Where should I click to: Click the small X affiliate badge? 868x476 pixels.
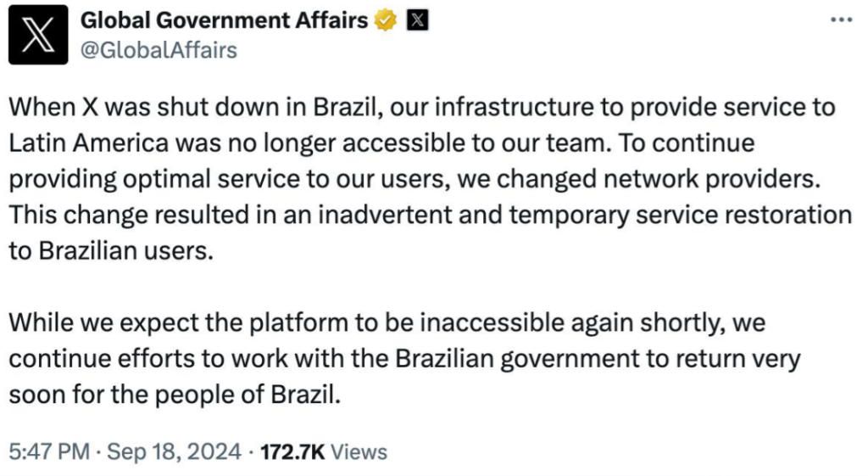416,21
